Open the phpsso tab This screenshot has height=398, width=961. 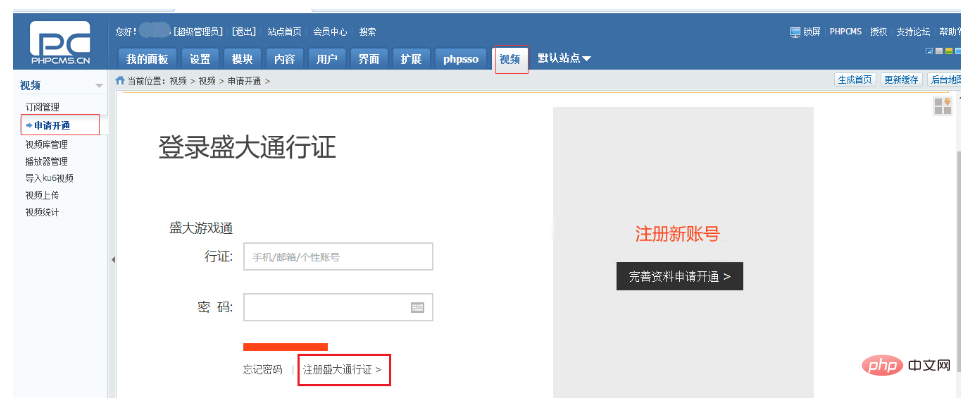click(461, 59)
